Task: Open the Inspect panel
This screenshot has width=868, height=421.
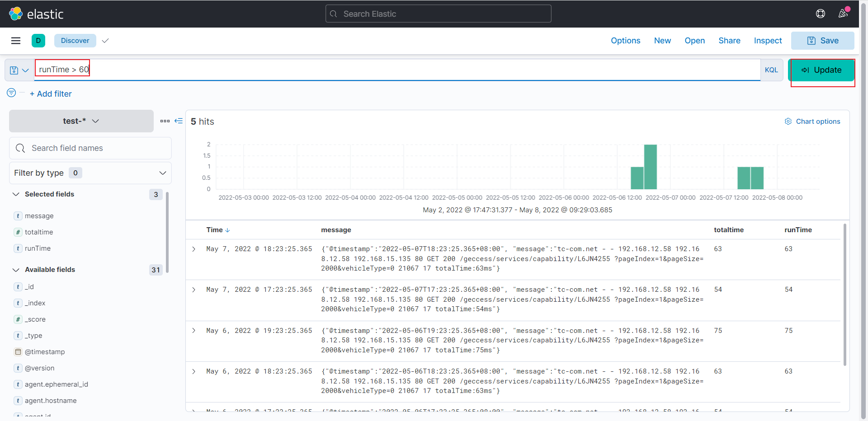Action: (768, 41)
